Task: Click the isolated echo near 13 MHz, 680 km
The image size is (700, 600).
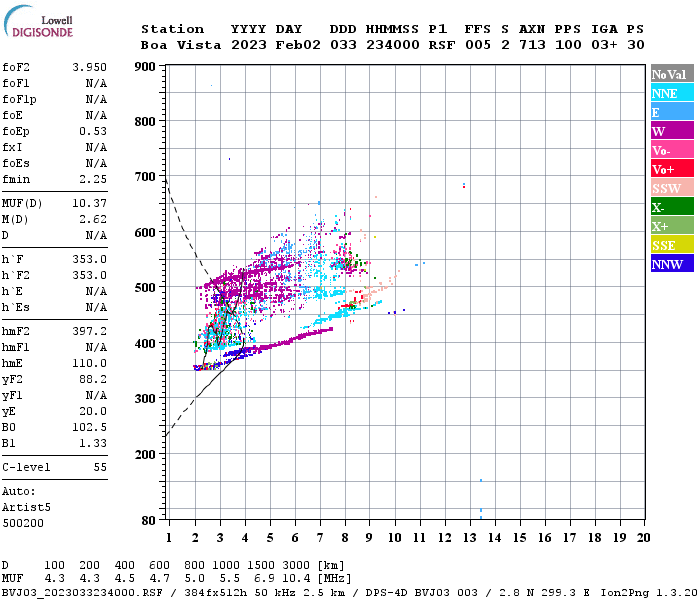Action: pos(464,185)
